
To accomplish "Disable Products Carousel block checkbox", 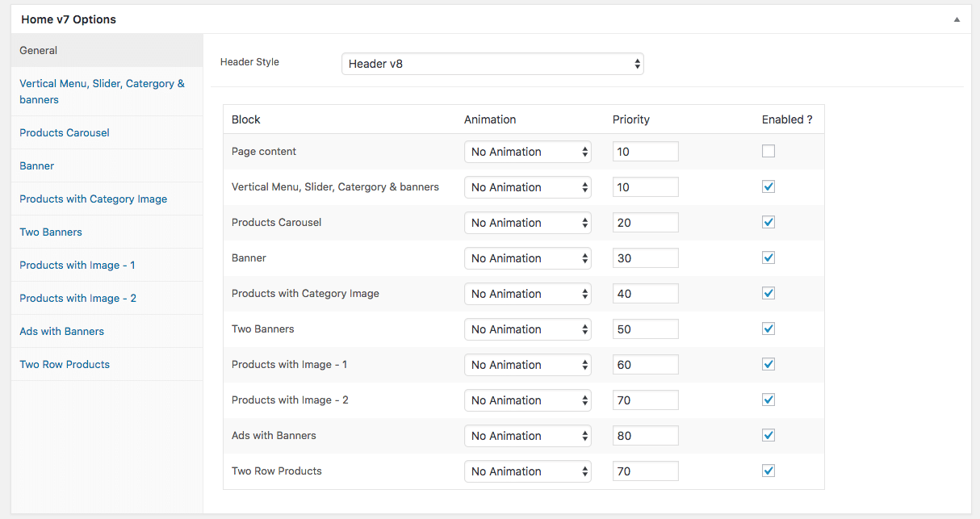I will (769, 222).
